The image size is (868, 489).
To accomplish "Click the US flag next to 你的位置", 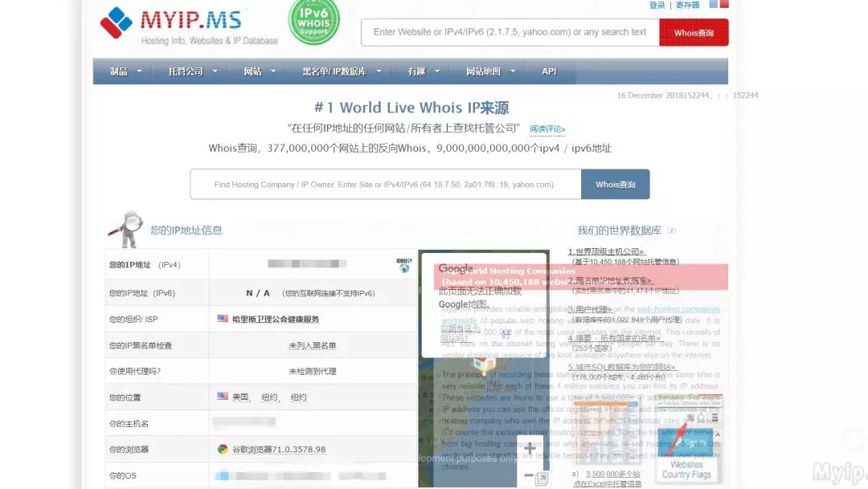I will (x=223, y=397).
